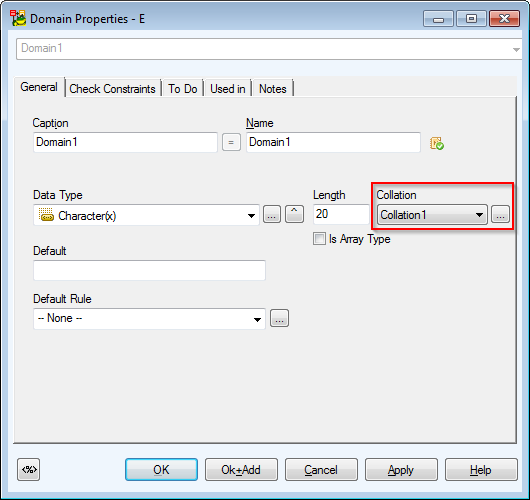530x500 pixels.
Task: Toggle the Is Array Type checkbox
Action: pyautogui.click(x=319, y=239)
